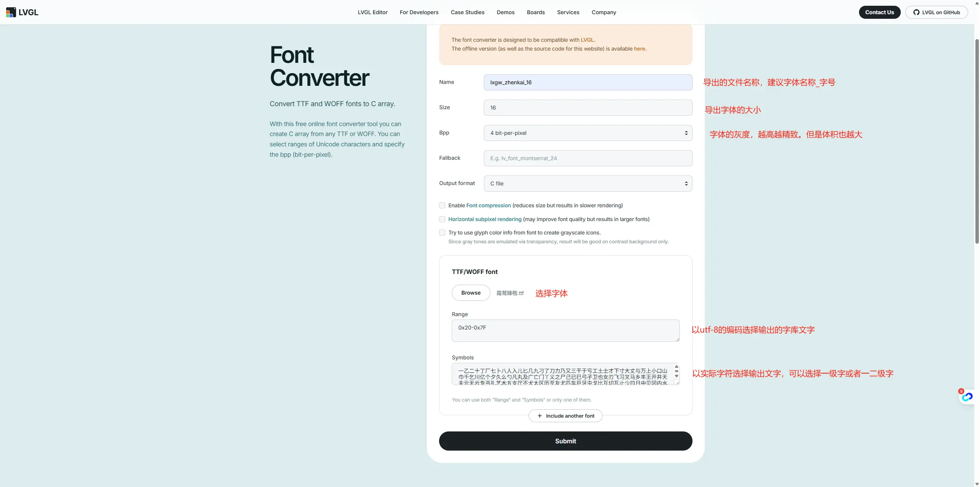Open the Services menu
This screenshot has height=487, width=980.
click(x=568, y=12)
